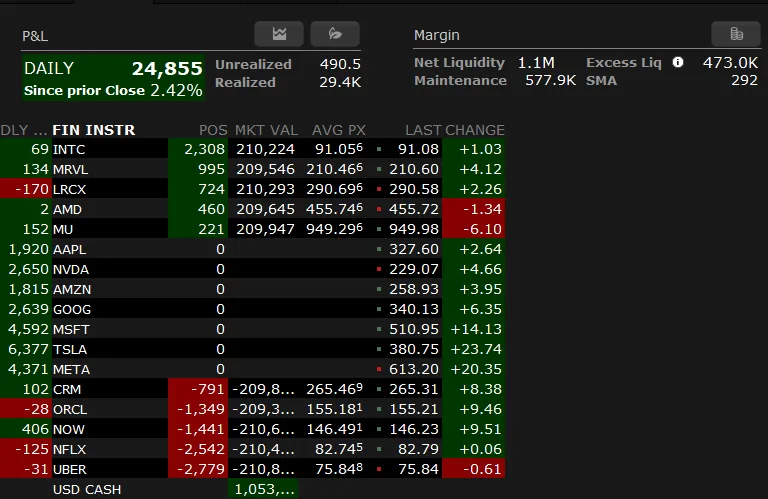Screen dimensions: 768x499
Task: Click the Unrealized value 490.5
Action: [340, 64]
